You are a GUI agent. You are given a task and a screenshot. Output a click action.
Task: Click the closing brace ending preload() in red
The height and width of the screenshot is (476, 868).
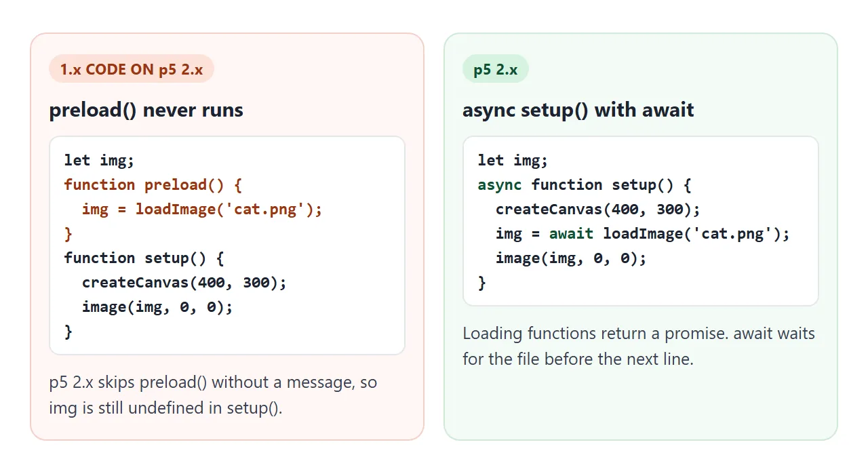(x=68, y=233)
